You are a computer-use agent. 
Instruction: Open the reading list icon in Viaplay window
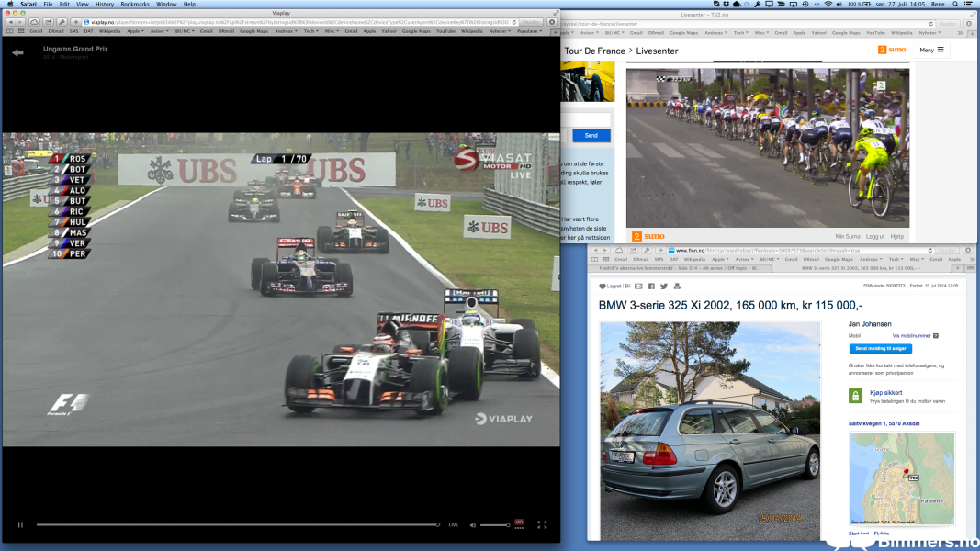pos(10,30)
